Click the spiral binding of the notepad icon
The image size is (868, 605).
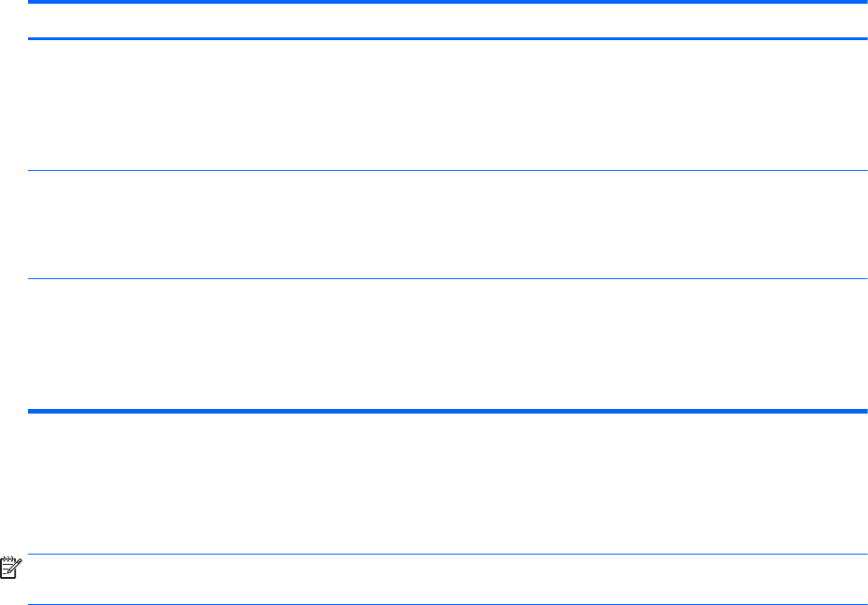click(7, 559)
